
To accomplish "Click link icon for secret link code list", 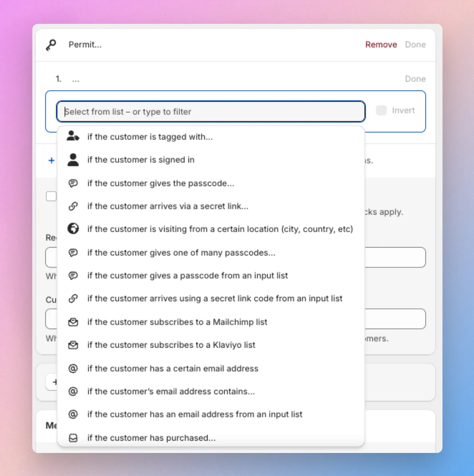I will tap(73, 298).
